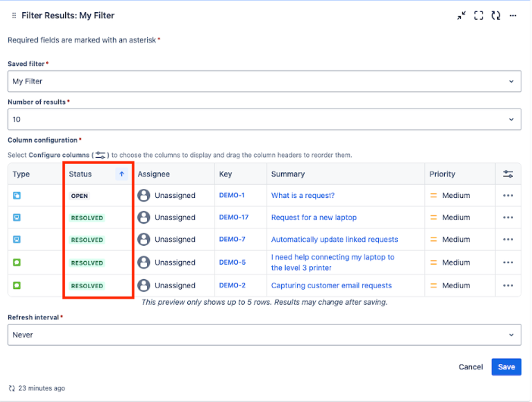Click the Medium priority icon for DEMO-7
The height and width of the screenshot is (402, 532).
point(433,240)
